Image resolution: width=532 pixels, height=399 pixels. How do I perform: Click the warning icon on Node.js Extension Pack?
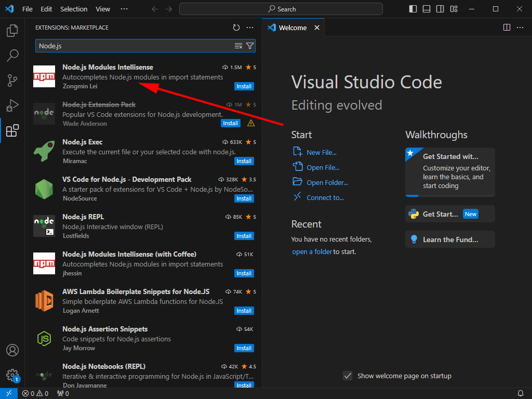pos(251,123)
